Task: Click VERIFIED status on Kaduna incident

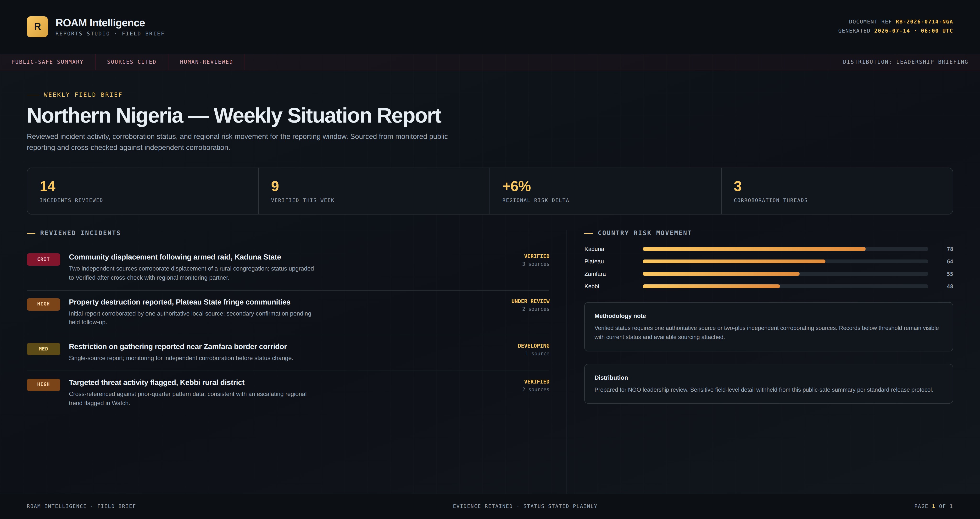Action: click(x=536, y=256)
